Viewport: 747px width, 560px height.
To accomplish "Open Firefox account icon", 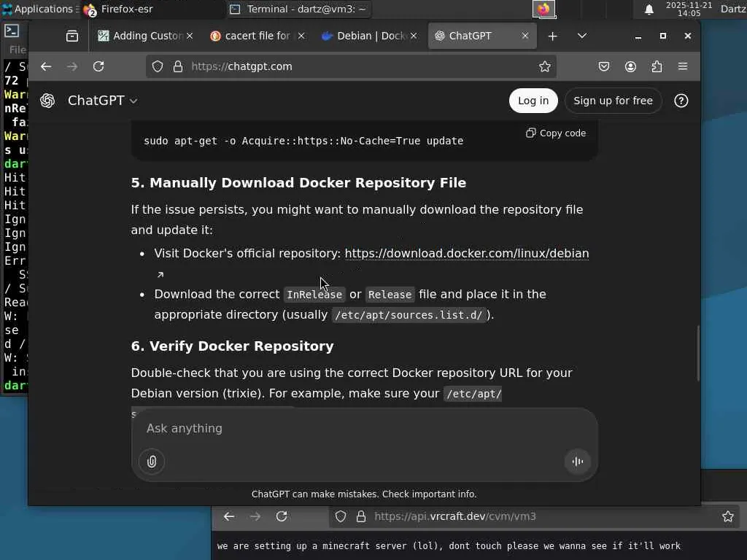I will coord(630,66).
